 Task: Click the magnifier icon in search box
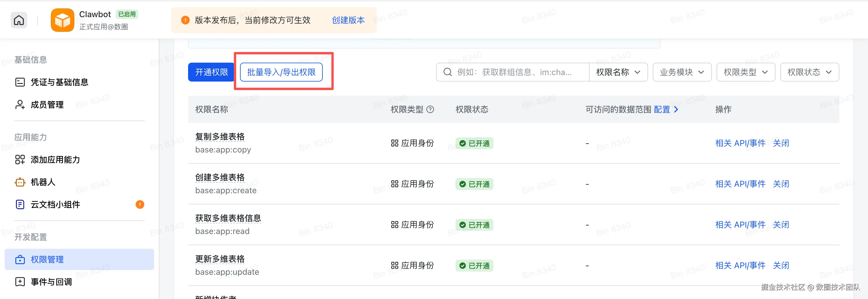pos(448,72)
